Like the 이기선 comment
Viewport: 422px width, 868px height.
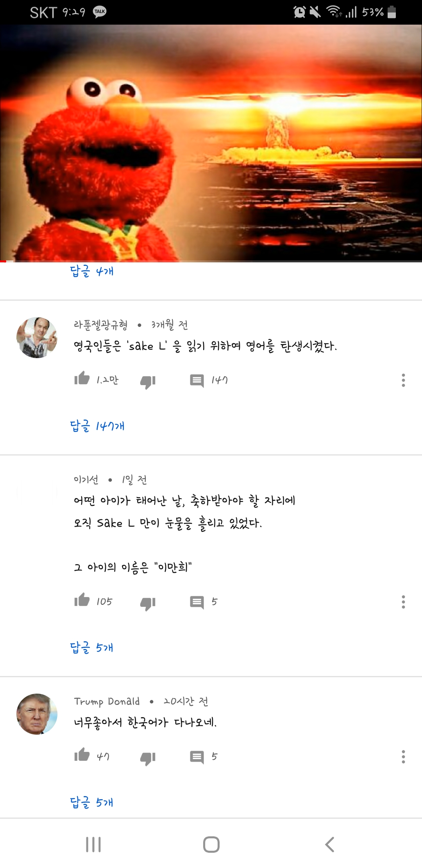[x=82, y=600]
